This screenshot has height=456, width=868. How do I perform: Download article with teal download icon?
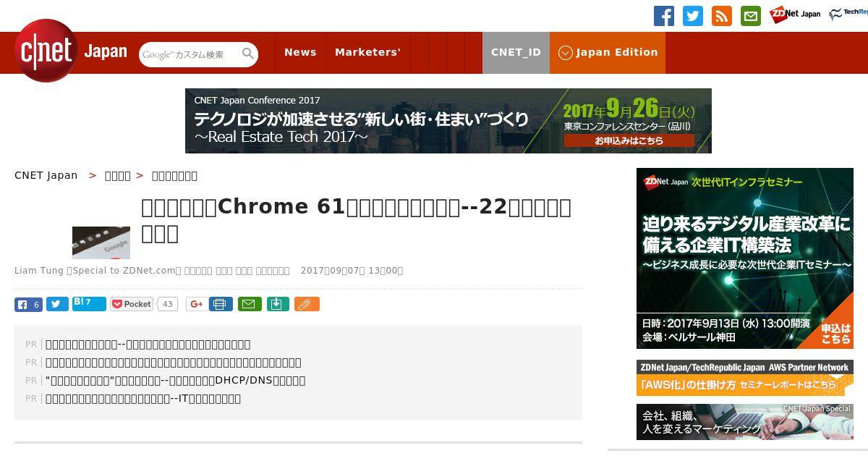[x=278, y=304]
